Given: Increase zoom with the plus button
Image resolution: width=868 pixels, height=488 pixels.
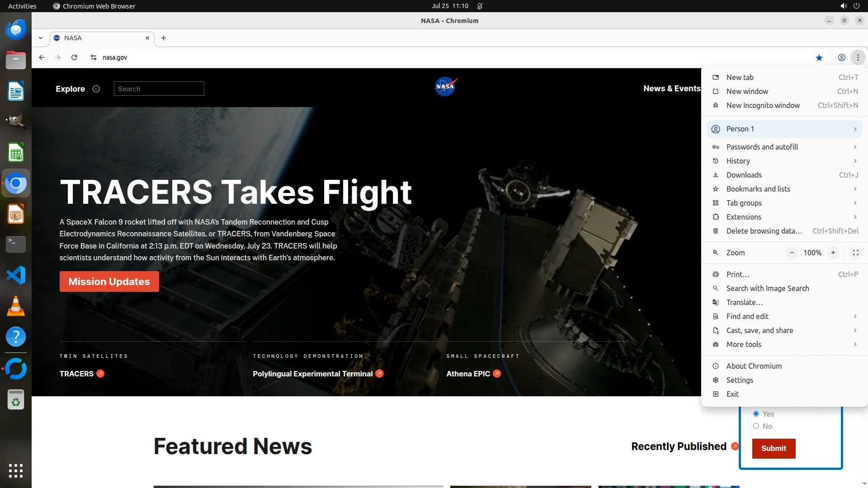Looking at the screenshot, I should [x=833, y=253].
